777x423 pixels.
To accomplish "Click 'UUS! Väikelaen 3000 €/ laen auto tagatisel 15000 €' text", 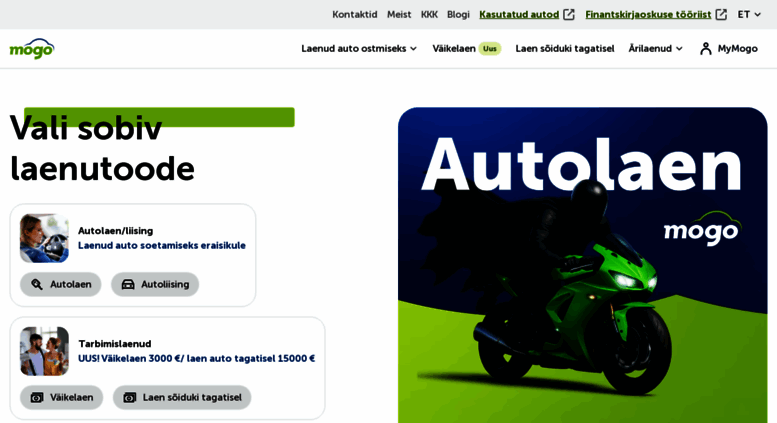I will point(196,358).
